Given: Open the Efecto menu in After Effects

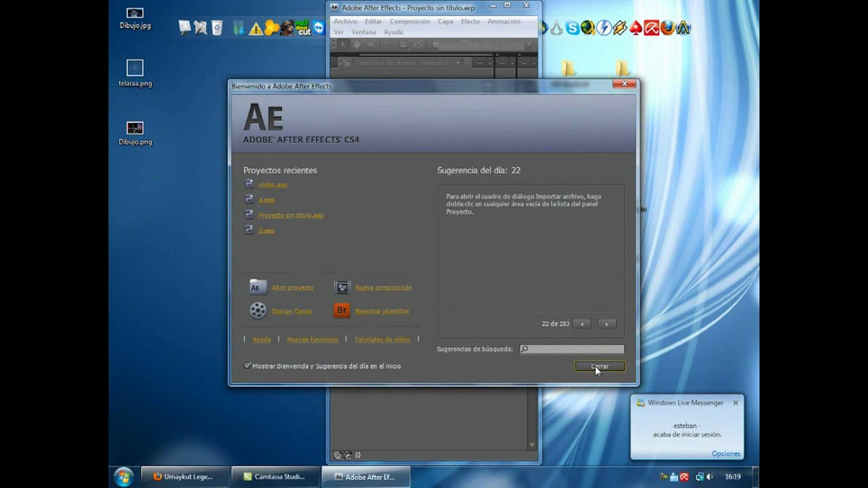Looking at the screenshot, I should 470,22.
